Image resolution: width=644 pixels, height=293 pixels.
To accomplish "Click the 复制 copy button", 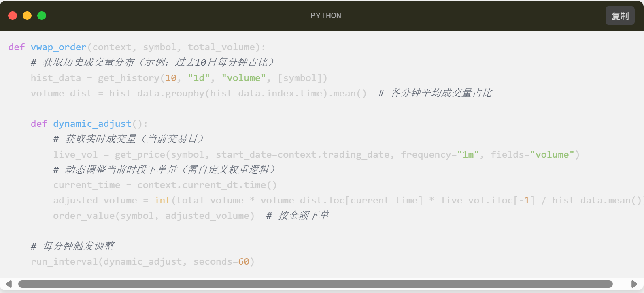I will pyautogui.click(x=620, y=16).
